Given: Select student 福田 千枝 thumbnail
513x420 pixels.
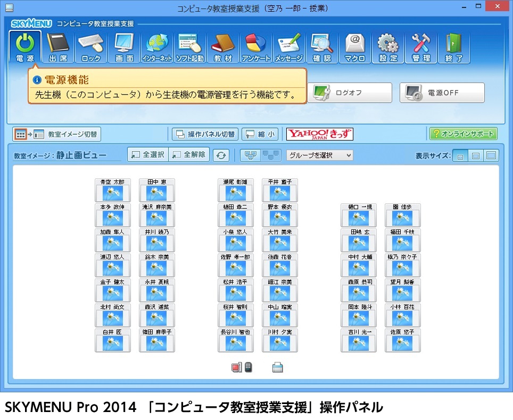Looking at the screenshot, I should (x=403, y=240).
